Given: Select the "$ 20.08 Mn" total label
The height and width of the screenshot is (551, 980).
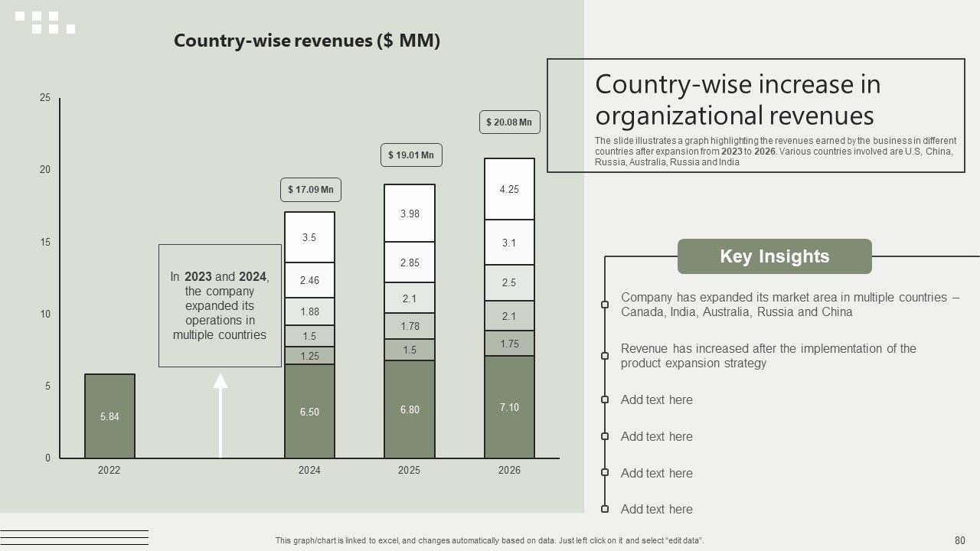Looking at the screenshot, I should click(x=510, y=122).
